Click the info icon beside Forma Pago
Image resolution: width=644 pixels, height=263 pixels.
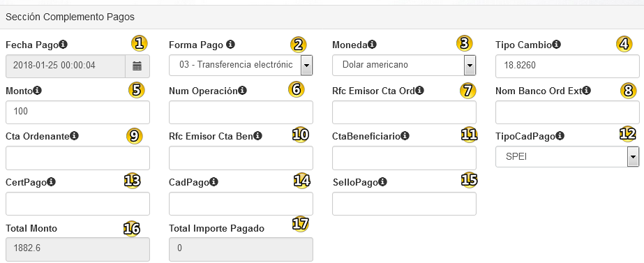(x=230, y=45)
